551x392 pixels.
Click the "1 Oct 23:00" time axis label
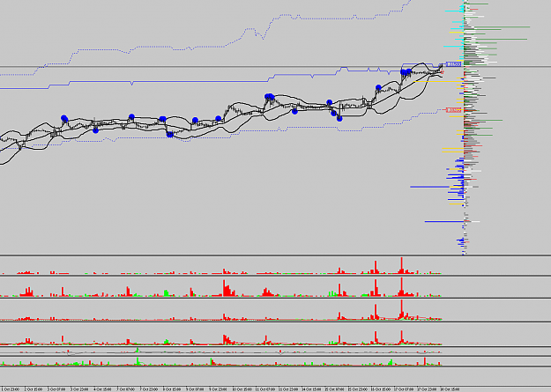tap(11, 388)
